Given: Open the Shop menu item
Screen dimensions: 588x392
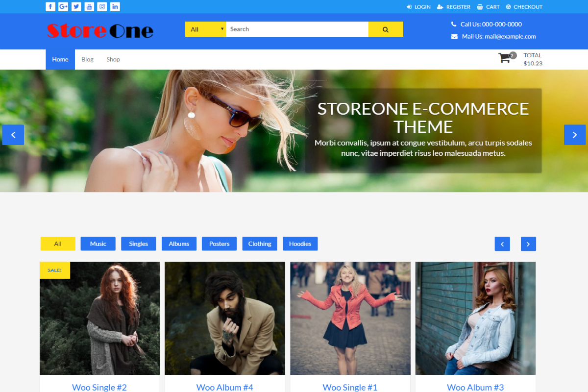Looking at the screenshot, I should pyautogui.click(x=113, y=59).
